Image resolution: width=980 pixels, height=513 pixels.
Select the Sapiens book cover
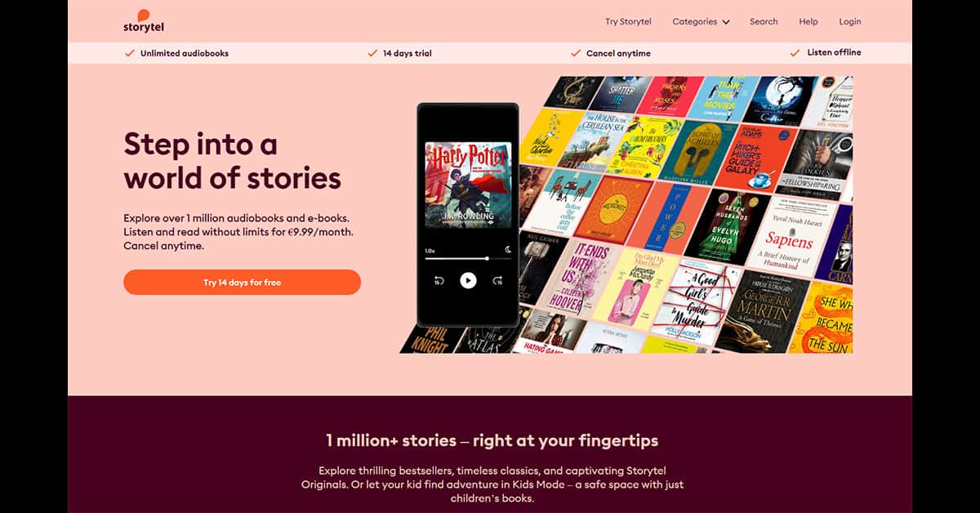789,239
